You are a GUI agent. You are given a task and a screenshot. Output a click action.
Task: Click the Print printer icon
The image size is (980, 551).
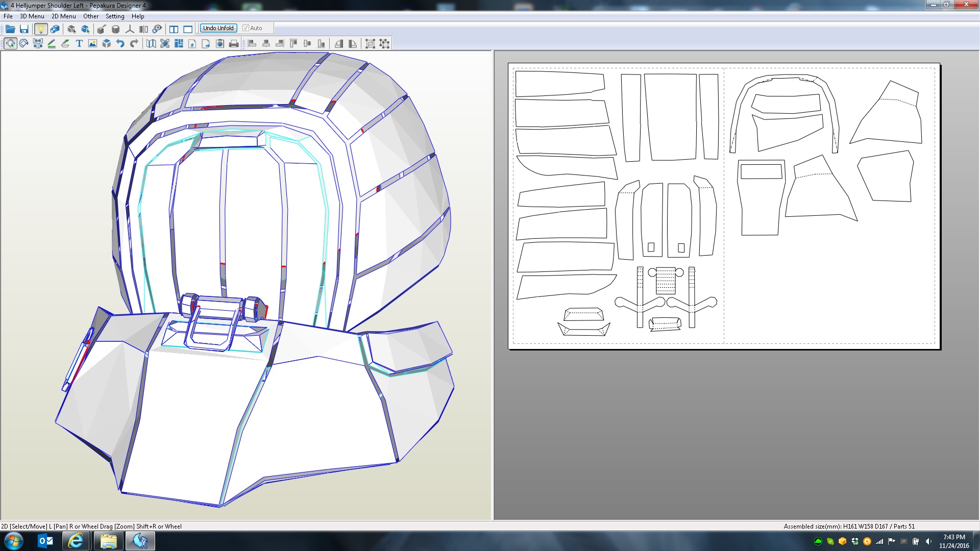click(x=234, y=44)
